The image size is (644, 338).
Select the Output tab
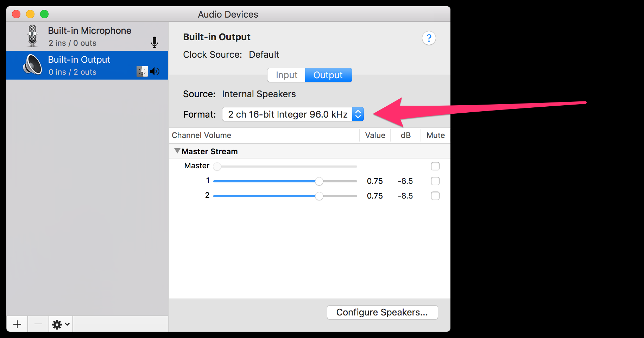[328, 75]
